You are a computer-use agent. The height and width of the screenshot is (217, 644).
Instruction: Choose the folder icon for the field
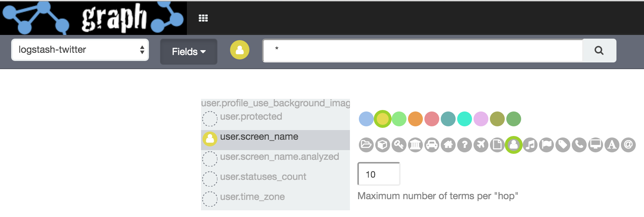[366, 145]
